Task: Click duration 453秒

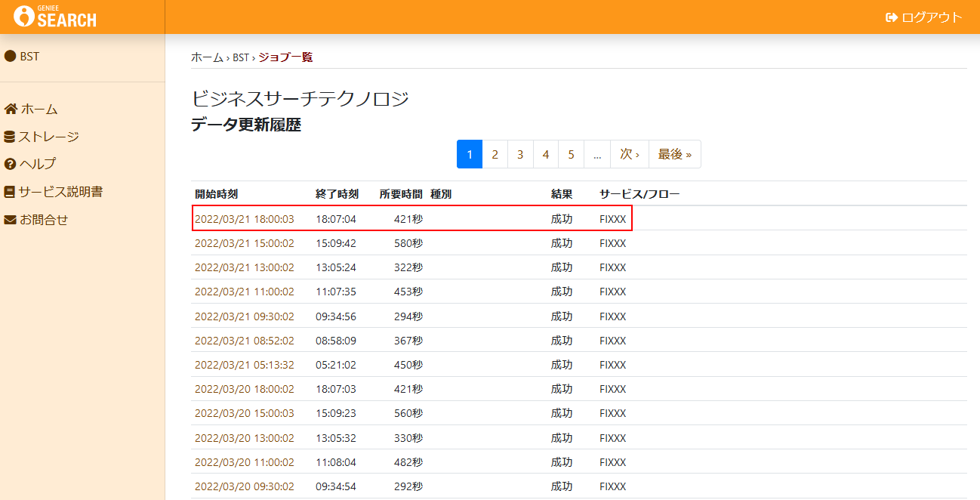Action: tap(408, 292)
